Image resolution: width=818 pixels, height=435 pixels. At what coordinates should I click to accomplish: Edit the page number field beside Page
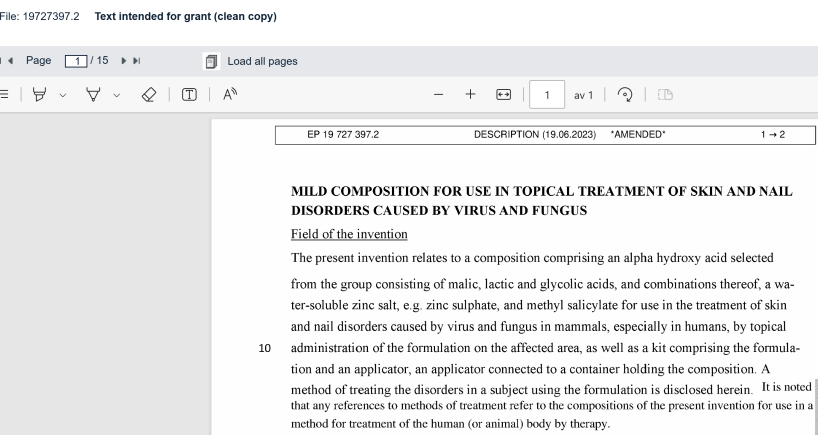[x=76, y=61]
